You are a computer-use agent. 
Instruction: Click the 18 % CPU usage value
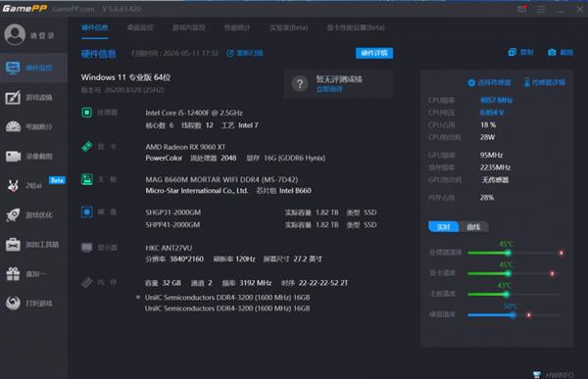(x=488, y=124)
